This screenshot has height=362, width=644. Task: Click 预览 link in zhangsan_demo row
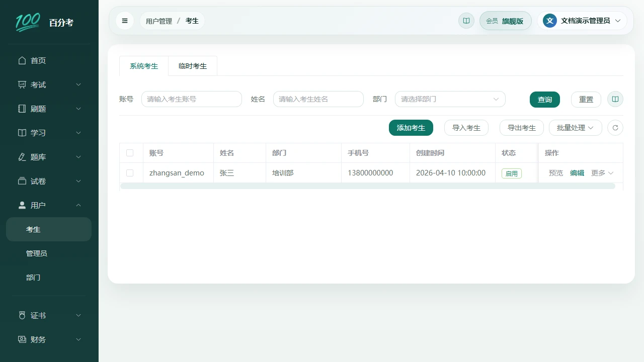(556, 173)
